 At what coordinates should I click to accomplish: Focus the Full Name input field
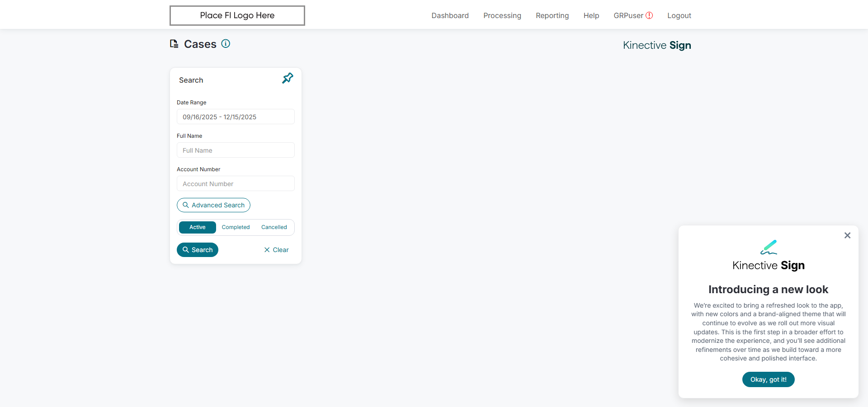coord(236,150)
